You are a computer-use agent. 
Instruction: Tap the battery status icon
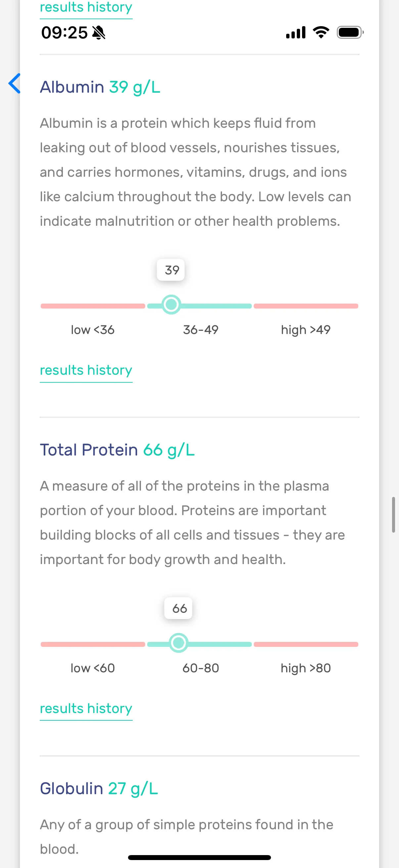[x=350, y=32]
